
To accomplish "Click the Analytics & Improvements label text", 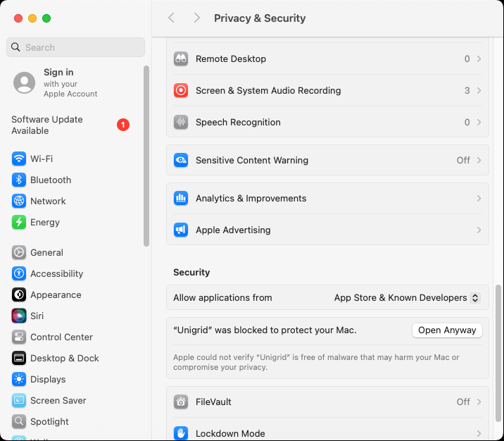I will (251, 198).
